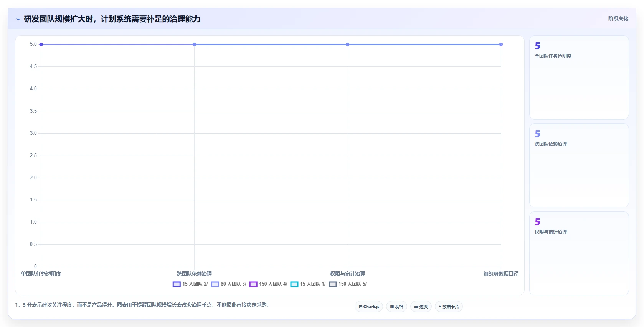Click the x-axis label 跨团队依赖治理
Screen dimensions: 644x327
coord(194,274)
